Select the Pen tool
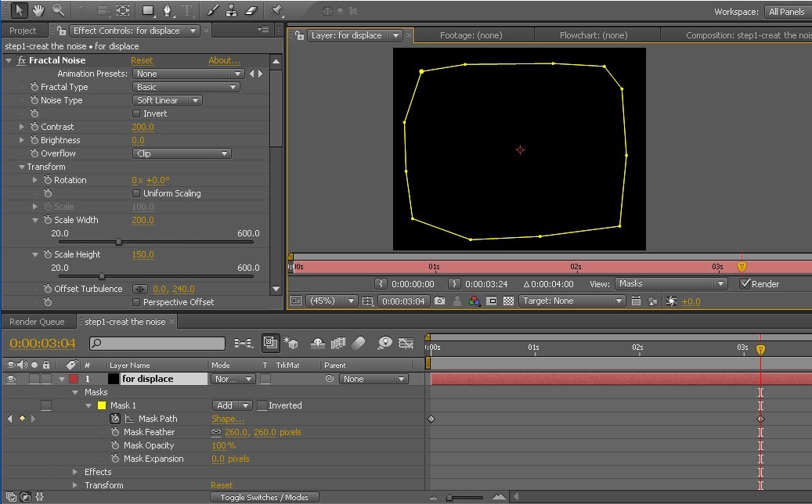This screenshot has width=812, height=504. click(x=168, y=10)
